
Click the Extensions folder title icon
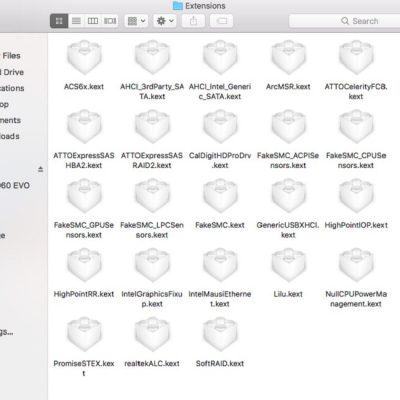178,6
